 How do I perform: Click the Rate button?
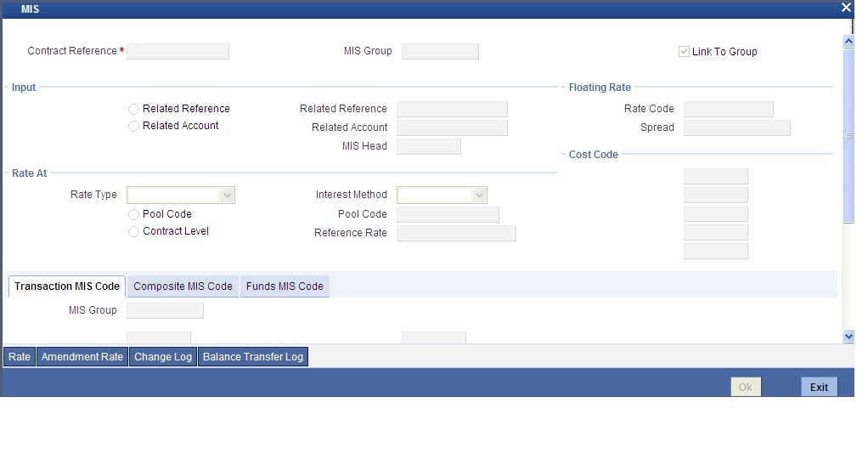pyautogui.click(x=20, y=357)
